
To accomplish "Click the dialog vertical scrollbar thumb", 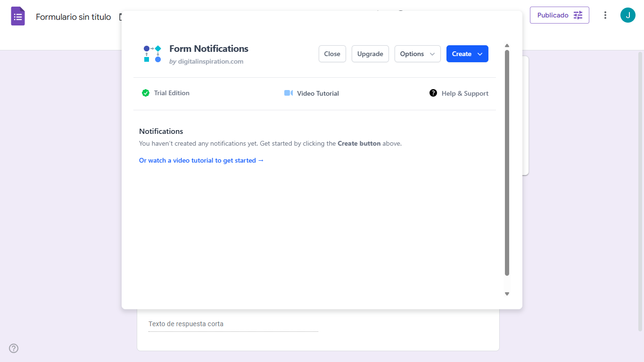I will coord(507,163).
